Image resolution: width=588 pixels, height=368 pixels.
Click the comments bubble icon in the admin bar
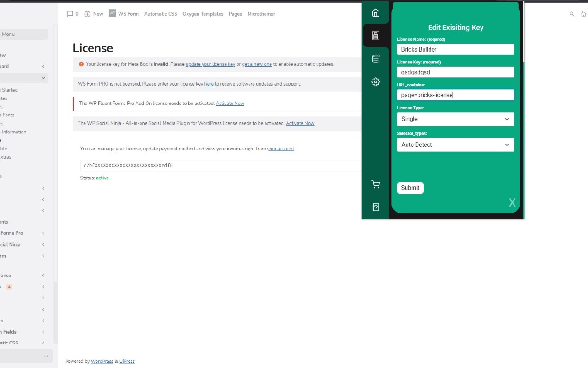70,14
